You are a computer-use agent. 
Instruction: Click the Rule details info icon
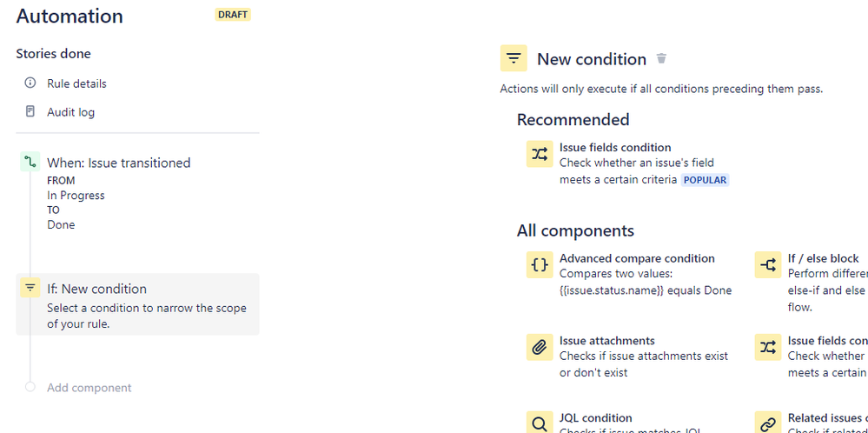tap(30, 83)
